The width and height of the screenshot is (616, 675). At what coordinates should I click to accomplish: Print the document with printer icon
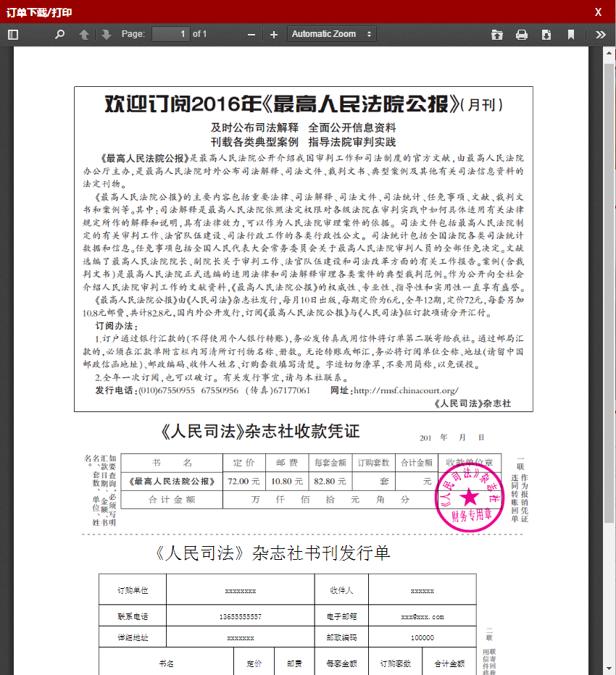click(522, 35)
